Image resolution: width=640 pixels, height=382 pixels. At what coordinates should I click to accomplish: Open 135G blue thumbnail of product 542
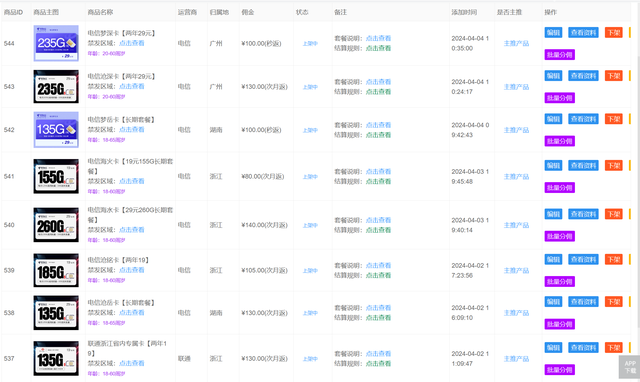[x=56, y=130]
